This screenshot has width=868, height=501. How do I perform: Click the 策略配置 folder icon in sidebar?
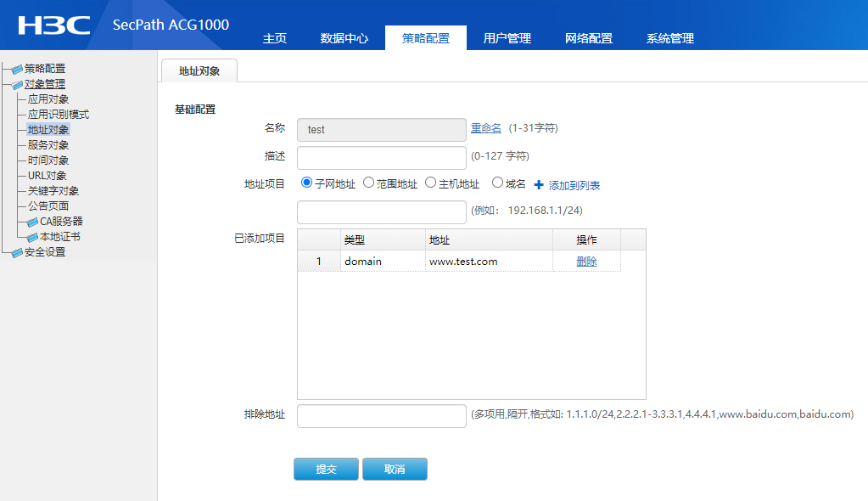point(17,69)
